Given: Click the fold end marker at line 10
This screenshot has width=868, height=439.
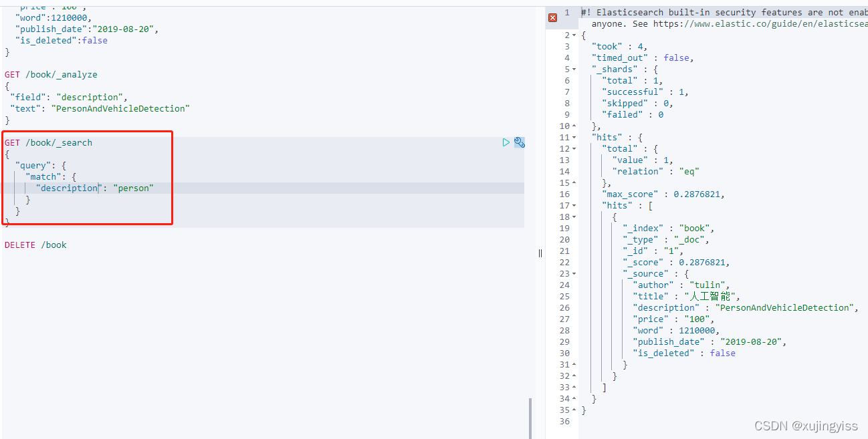Looking at the screenshot, I should point(574,126).
